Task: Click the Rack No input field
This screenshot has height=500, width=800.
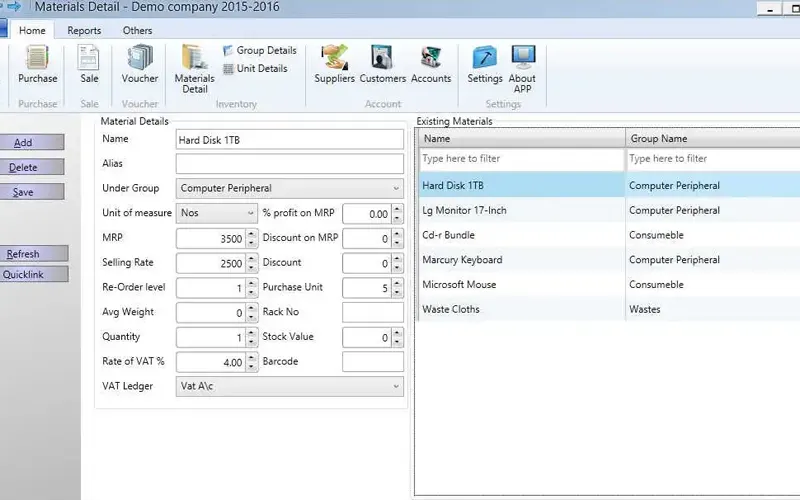Action: 373,312
